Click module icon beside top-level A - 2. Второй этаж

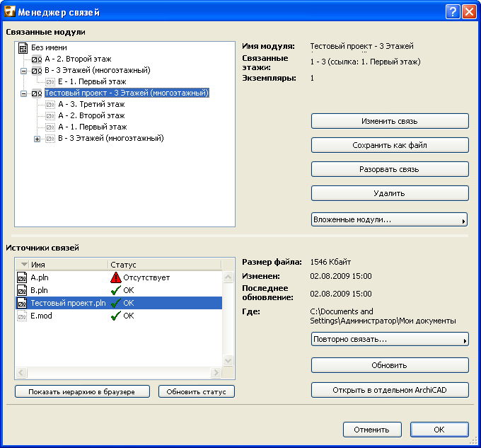click(x=37, y=59)
